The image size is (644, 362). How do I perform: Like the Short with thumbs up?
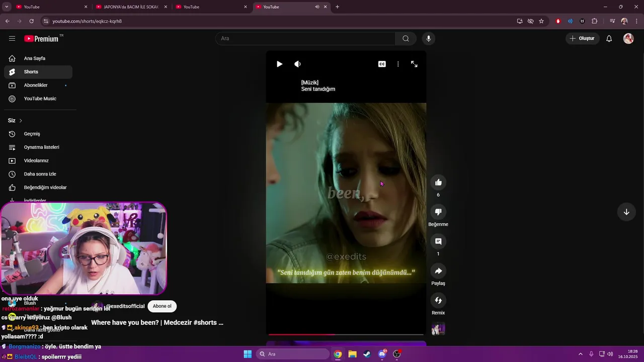[438, 183]
